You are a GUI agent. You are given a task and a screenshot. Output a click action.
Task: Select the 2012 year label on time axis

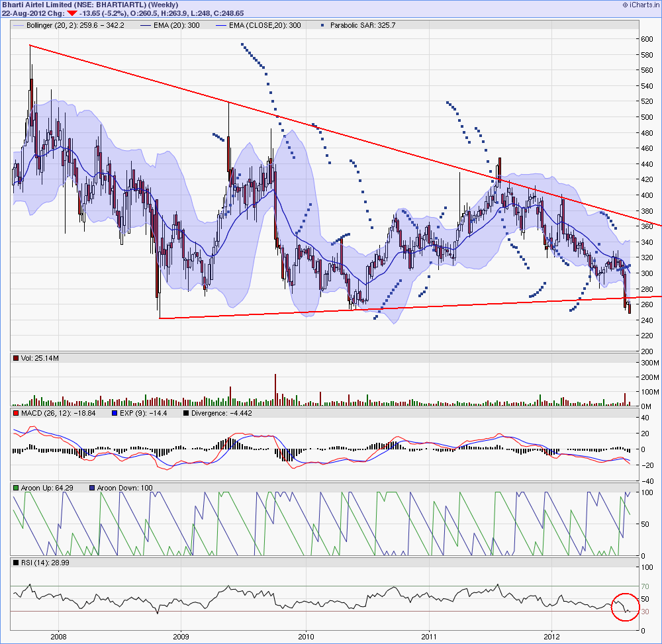click(x=551, y=637)
